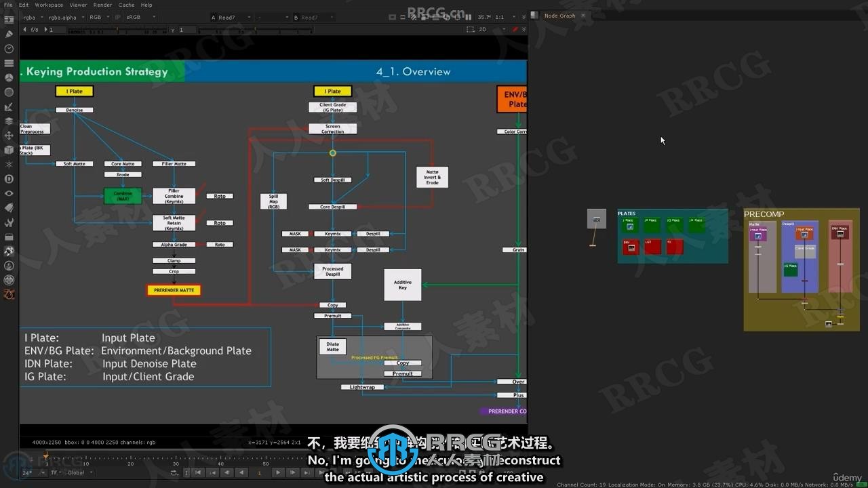Open the Help menu
The image size is (868, 488).
(146, 5)
